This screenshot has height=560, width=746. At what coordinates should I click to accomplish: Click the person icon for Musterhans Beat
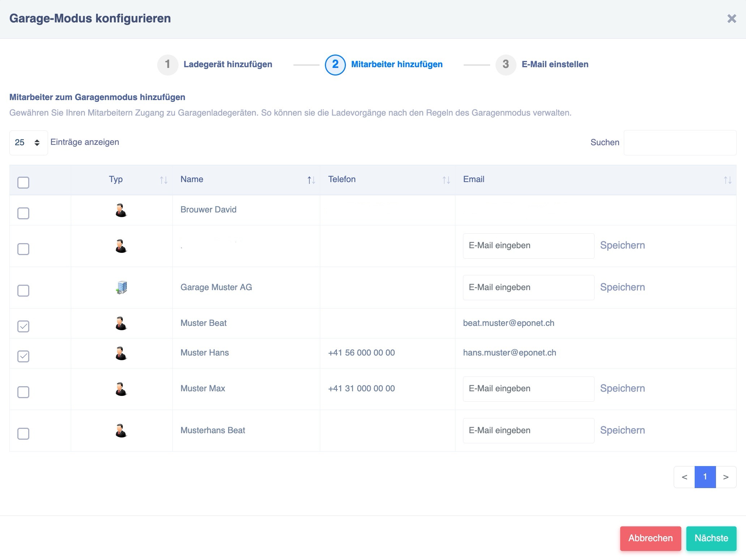[x=121, y=431]
